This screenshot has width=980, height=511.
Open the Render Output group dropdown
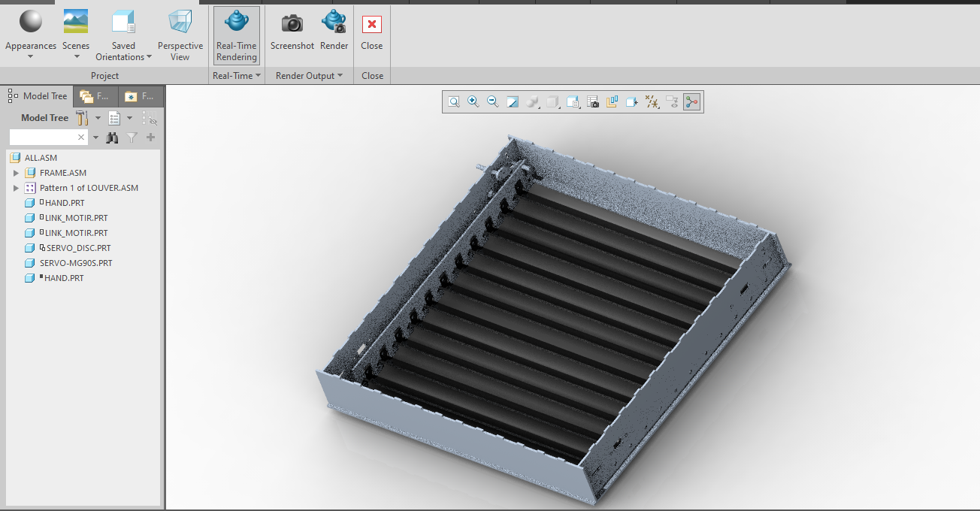pos(340,76)
